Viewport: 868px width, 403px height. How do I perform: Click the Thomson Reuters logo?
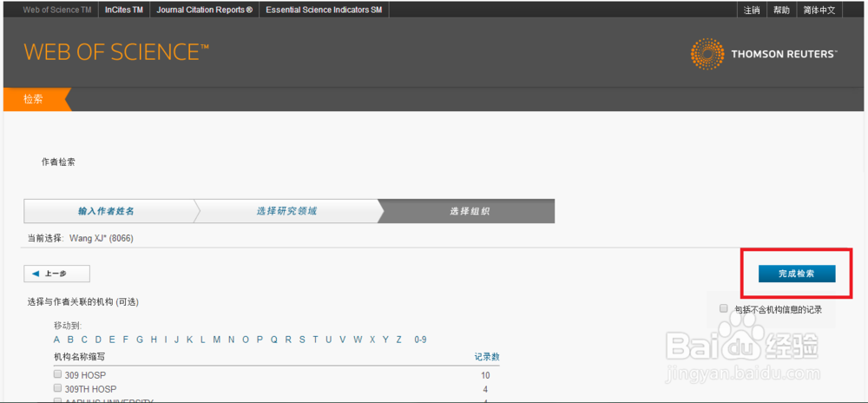[x=764, y=54]
